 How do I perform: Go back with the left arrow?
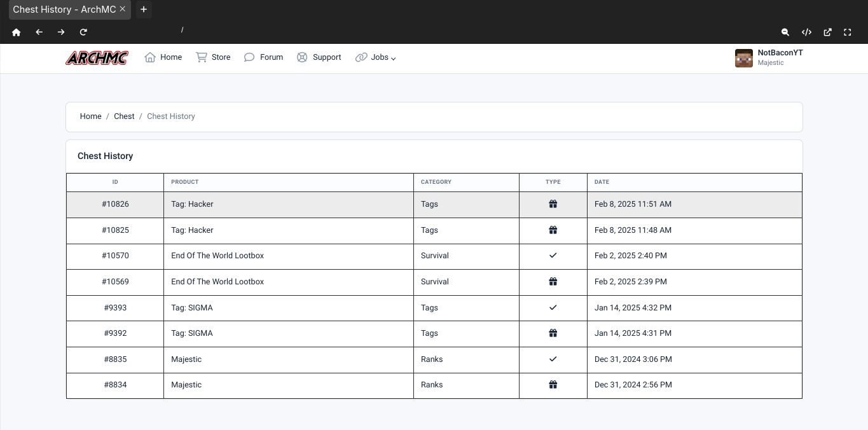pyautogui.click(x=39, y=32)
